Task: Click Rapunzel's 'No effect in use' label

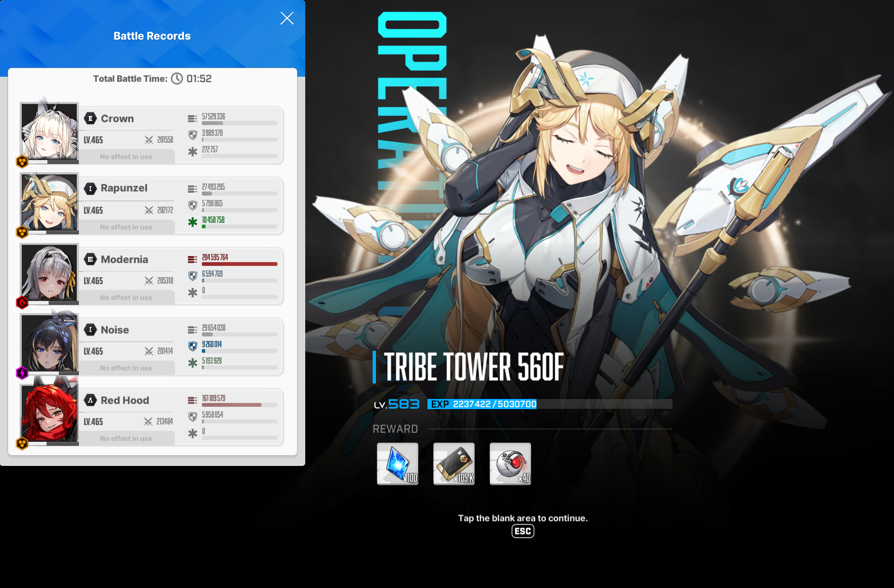Action: click(126, 227)
